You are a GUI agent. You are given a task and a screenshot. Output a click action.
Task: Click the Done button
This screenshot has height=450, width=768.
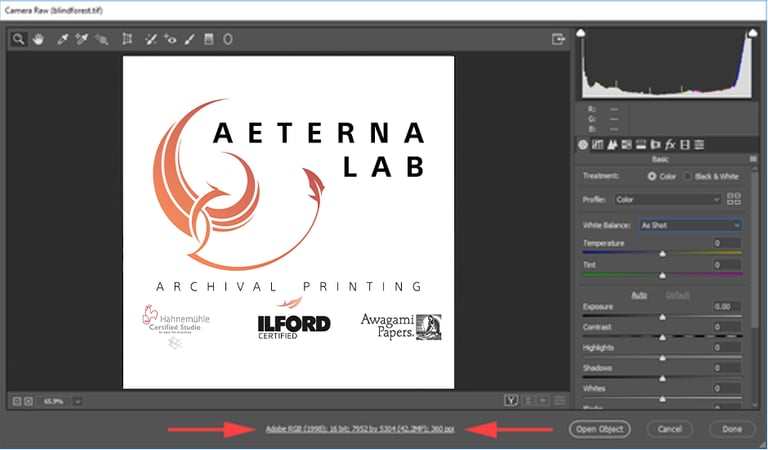coord(732,429)
